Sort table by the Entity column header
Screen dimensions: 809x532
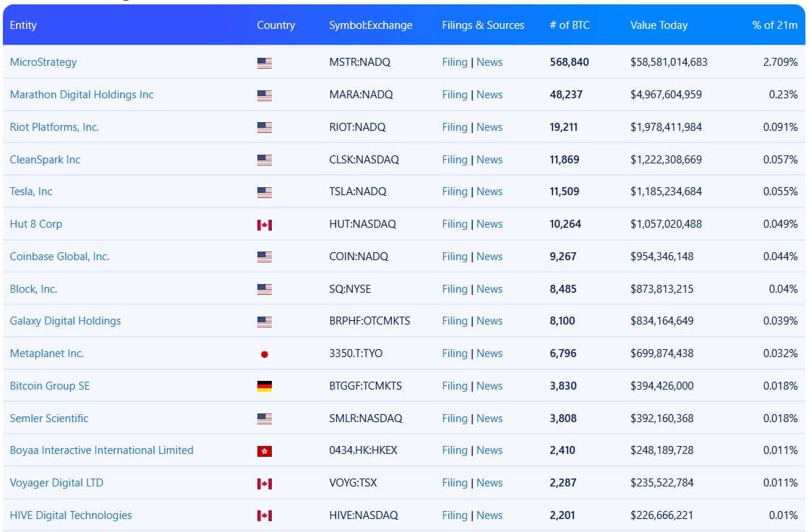tap(23, 25)
